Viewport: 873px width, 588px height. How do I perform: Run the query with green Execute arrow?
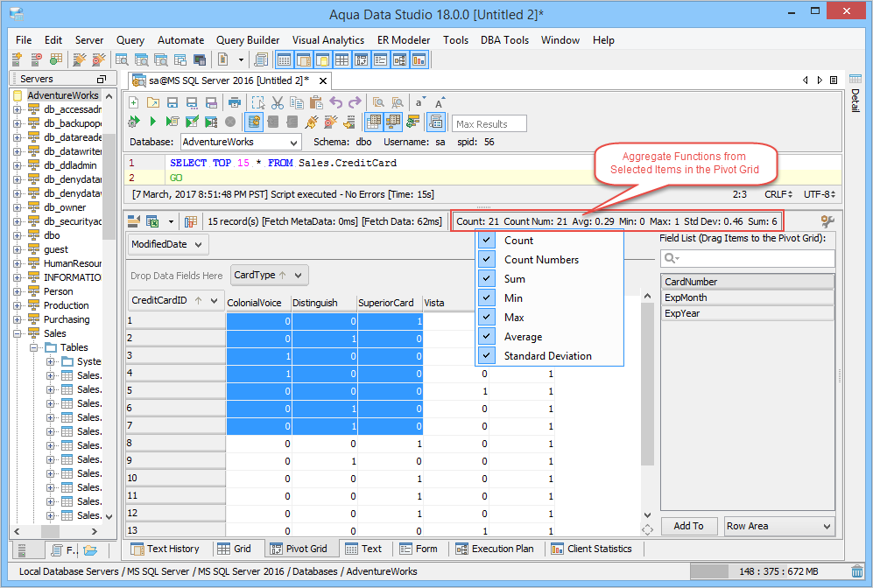(x=153, y=122)
